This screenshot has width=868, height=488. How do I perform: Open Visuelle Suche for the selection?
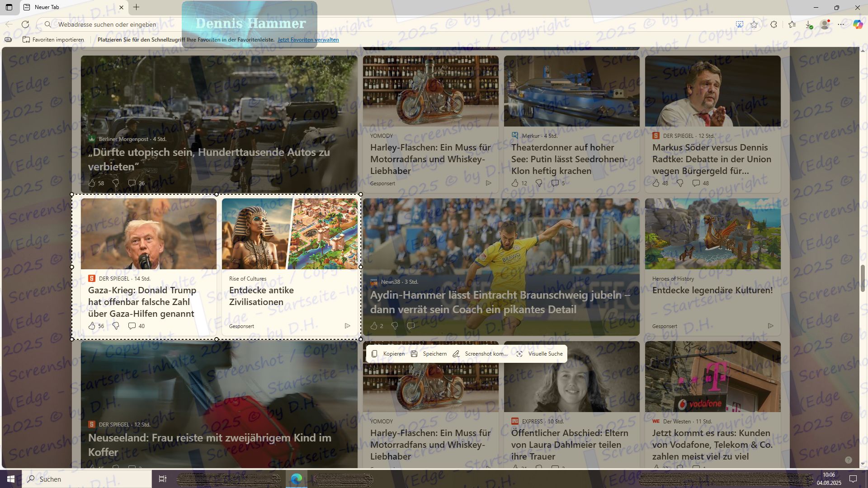click(x=540, y=354)
